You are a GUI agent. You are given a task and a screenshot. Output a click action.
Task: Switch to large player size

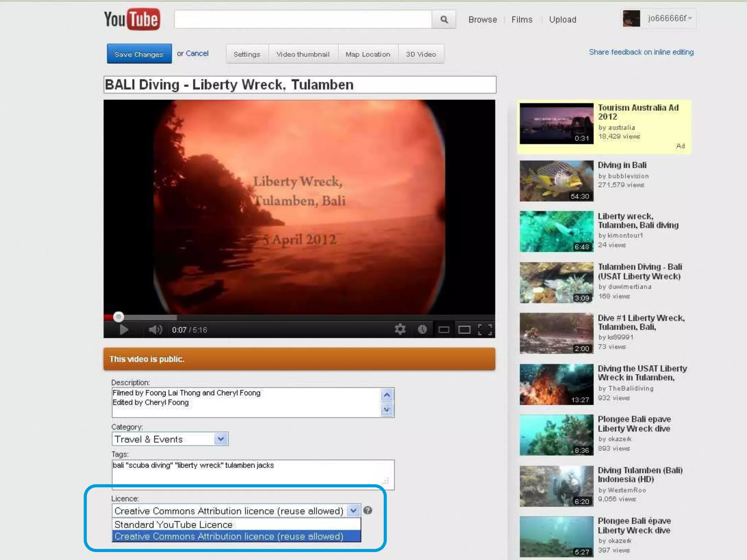[464, 330]
